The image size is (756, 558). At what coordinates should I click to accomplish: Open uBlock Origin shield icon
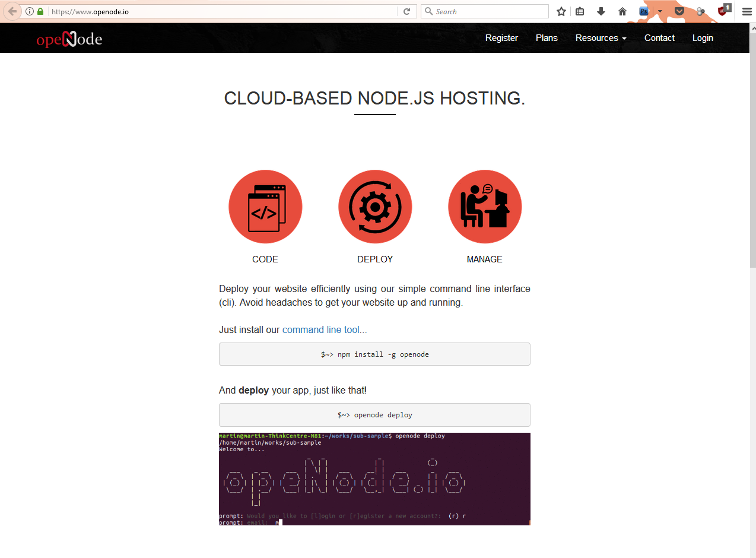click(x=723, y=10)
